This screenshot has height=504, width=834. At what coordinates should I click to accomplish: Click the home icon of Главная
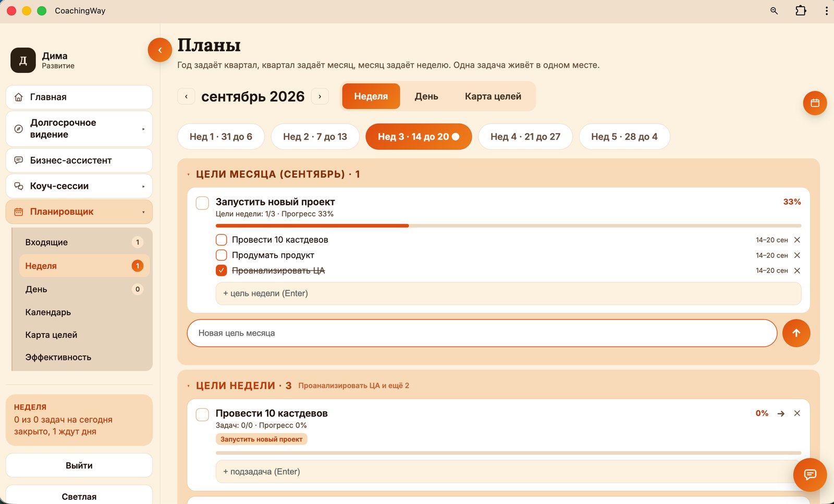pyautogui.click(x=19, y=97)
